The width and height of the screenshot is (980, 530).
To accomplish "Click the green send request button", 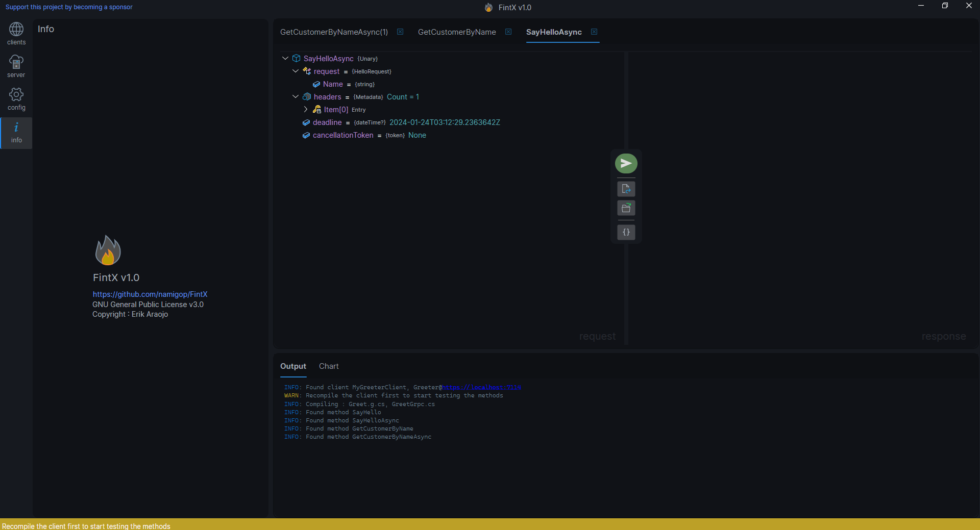I will point(626,163).
